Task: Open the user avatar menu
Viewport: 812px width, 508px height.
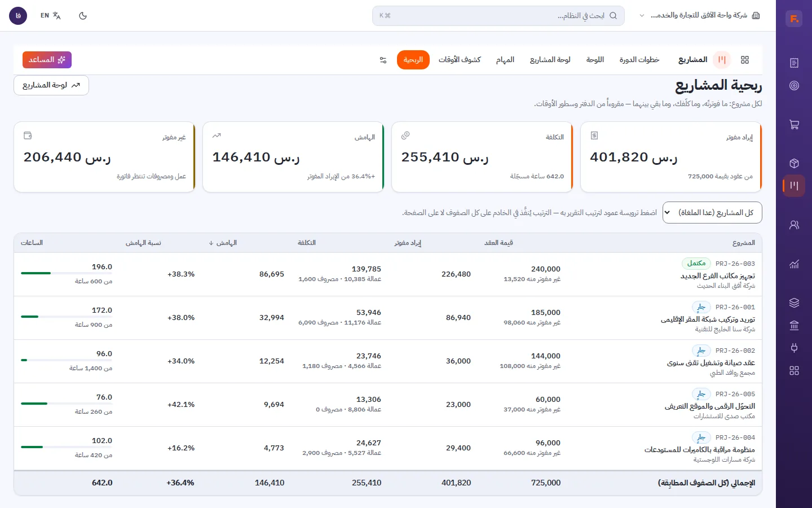Action: click(18, 16)
